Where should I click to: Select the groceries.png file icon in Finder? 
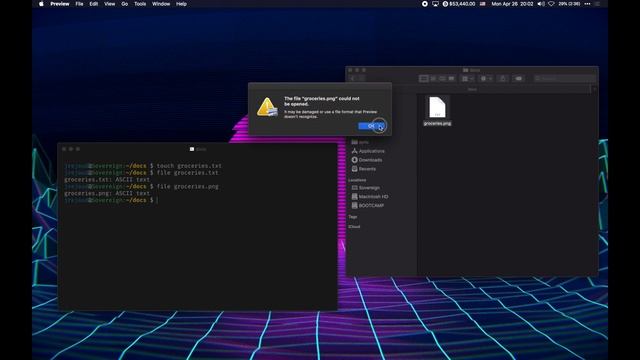(437, 107)
